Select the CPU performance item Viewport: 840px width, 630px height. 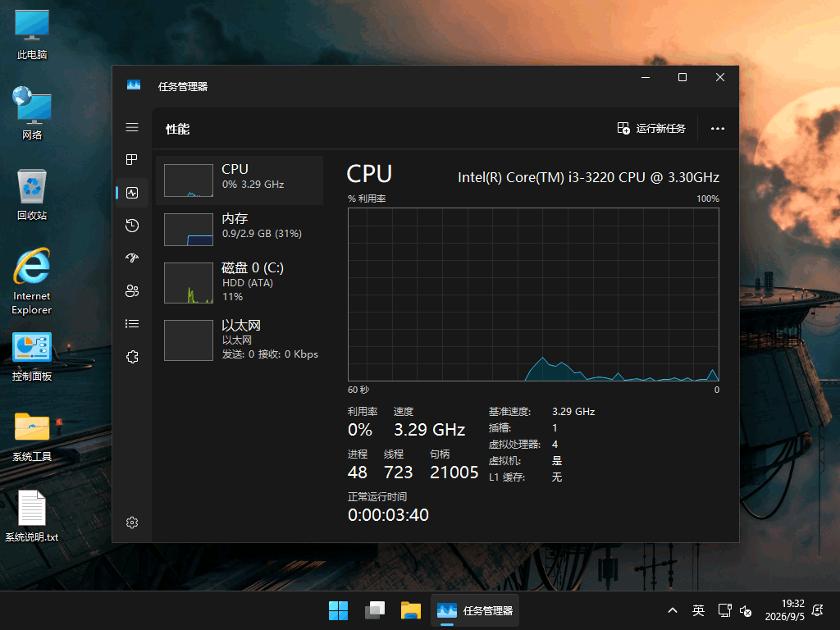tap(240, 180)
